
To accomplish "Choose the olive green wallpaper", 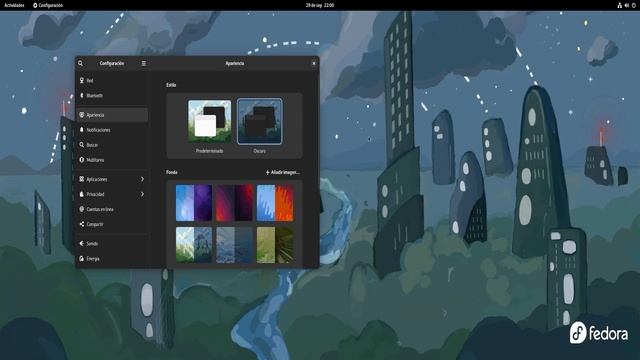I will [275, 245].
